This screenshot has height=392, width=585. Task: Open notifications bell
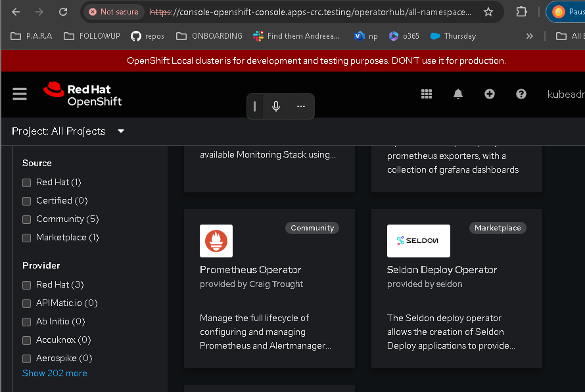(x=458, y=94)
